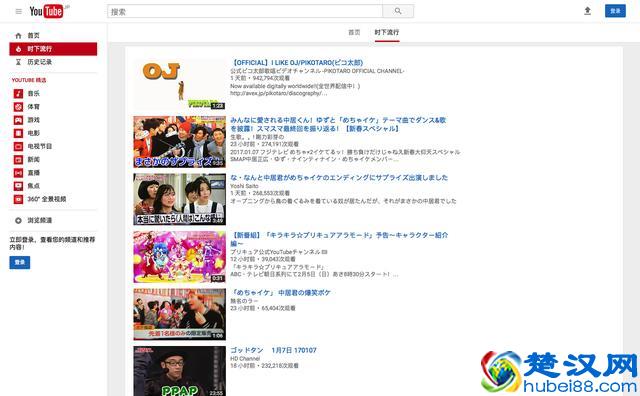Open the 360° 全景视频 channel icon
This screenshot has width=640, height=396.
18,199
